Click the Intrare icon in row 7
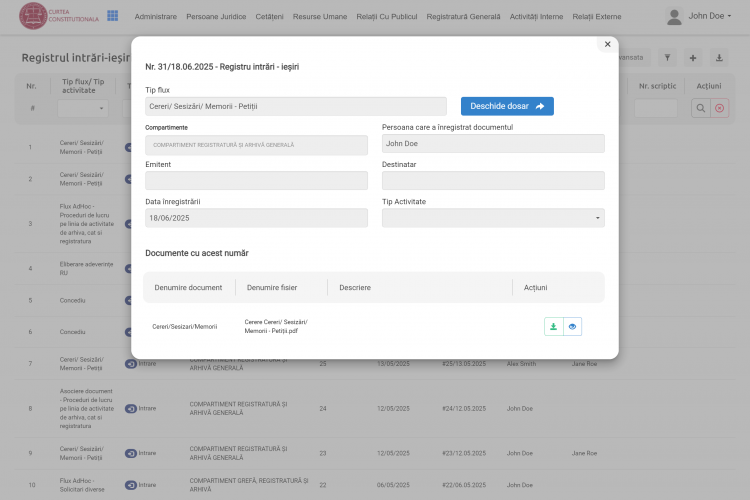Viewport: 750px width, 500px height. coord(131,364)
